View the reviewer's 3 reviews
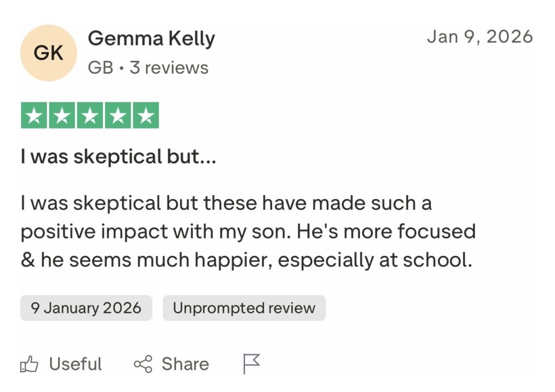 click(169, 68)
